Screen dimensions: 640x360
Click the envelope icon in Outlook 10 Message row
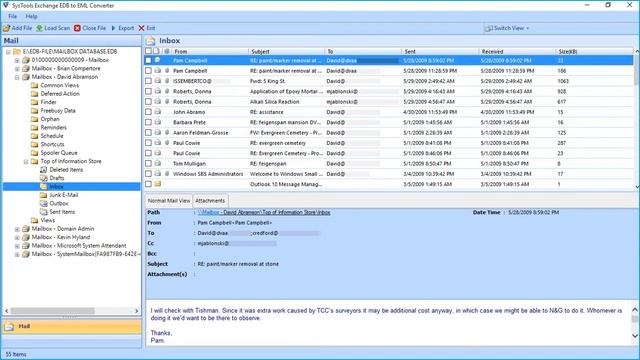pyautogui.click(x=158, y=184)
